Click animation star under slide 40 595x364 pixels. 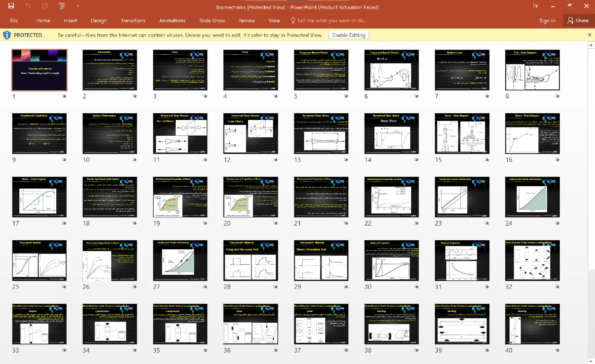pos(557,350)
